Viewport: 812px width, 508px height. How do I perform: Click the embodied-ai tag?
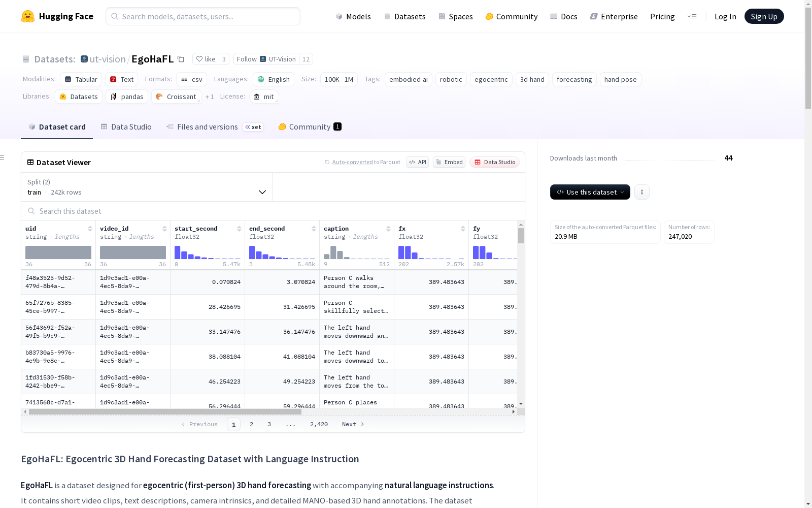409,79
